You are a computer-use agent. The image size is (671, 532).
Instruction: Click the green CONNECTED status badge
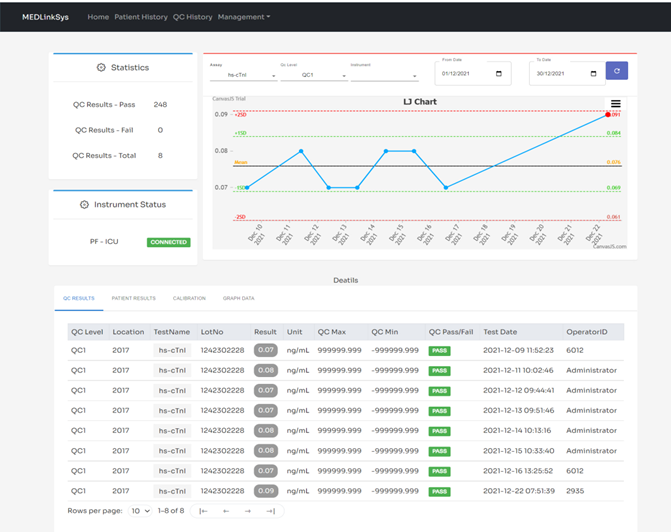pos(168,242)
